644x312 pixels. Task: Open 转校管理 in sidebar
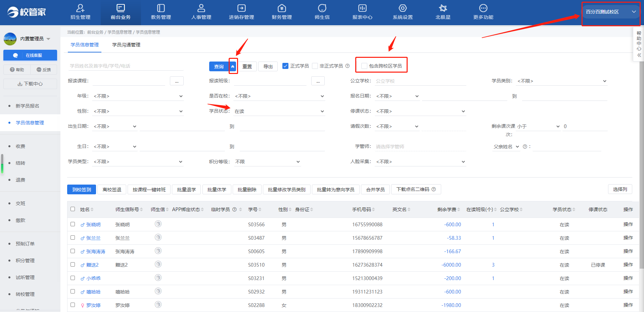[x=25, y=294]
